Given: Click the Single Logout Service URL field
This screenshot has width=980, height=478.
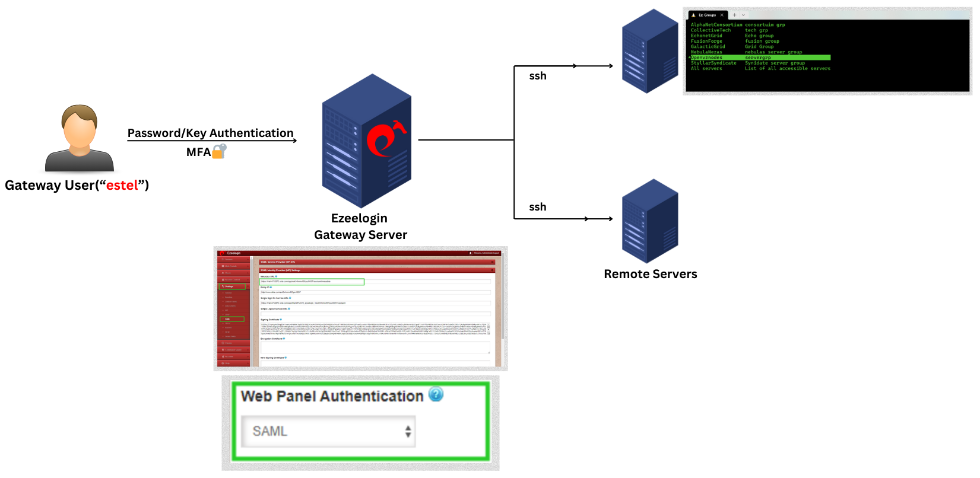Looking at the screenshot, I should (x=376, y=314).
